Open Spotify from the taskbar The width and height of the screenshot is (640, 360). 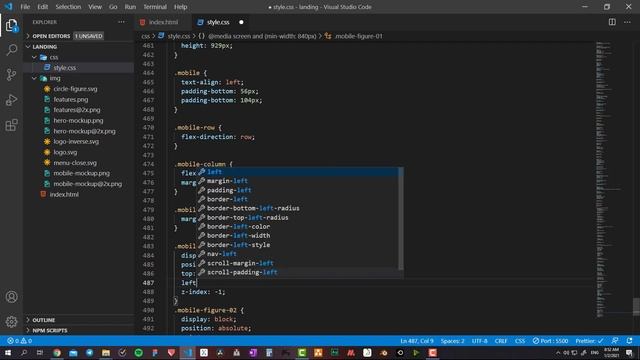138,353
